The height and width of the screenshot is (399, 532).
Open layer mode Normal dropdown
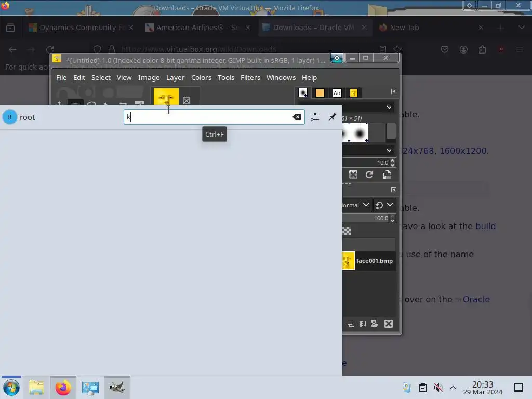point(356,205)
